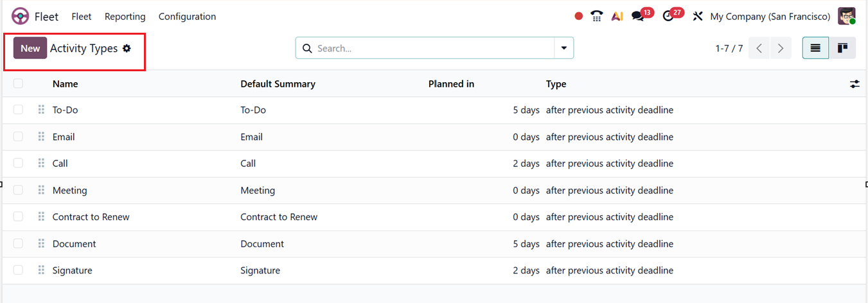Click the Fleet app logo icon
This screenshot has height=303, width=868.
pos(21,16)
